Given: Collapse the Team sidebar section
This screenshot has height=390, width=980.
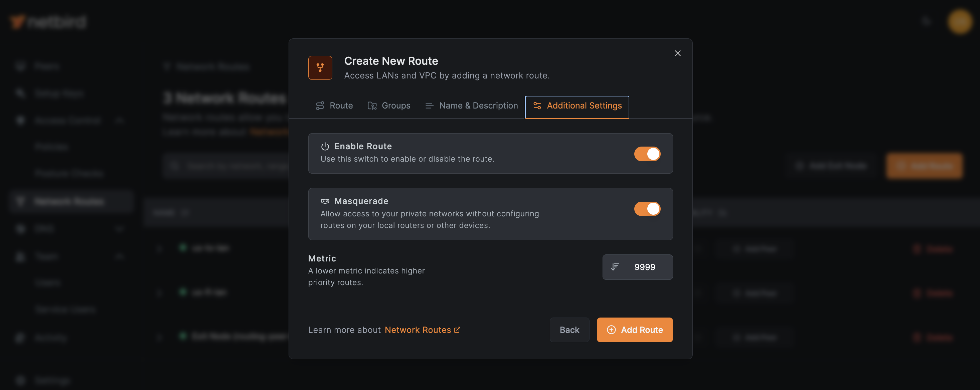Looking at the screenshot, I should 119,256.
